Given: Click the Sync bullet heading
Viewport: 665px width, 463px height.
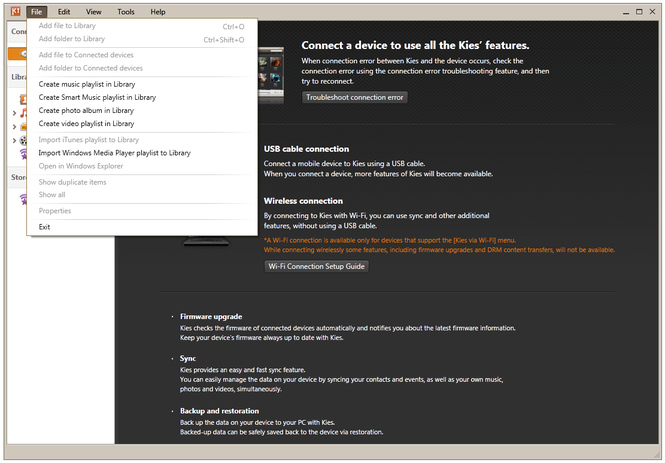Looking at the screenshot, I should coord(188,359).
